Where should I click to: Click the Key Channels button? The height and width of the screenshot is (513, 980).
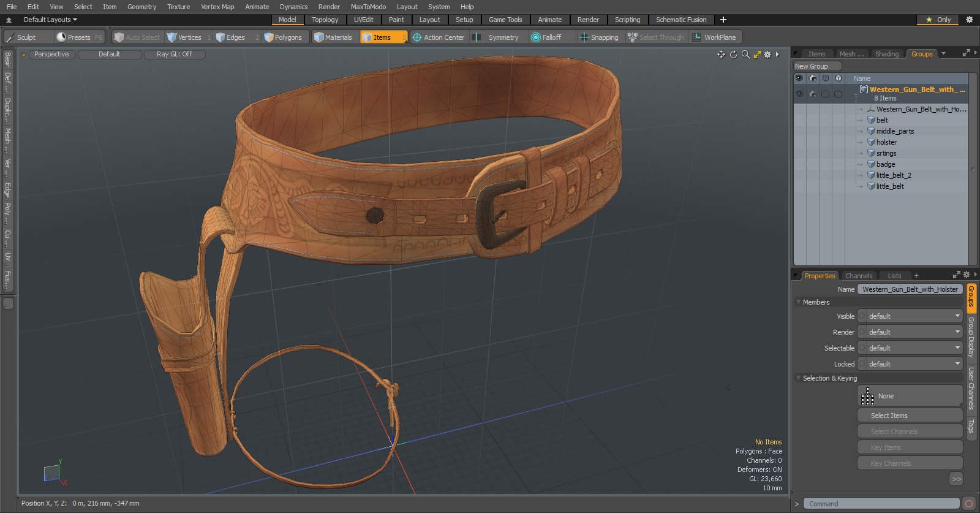(910, 463)
